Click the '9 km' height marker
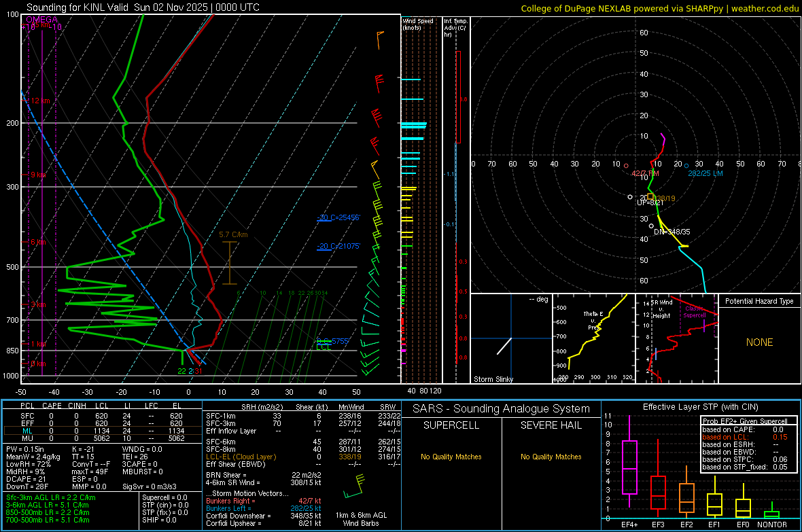The height and width of the screenshot is (532, 802). (x=38, y=175)
